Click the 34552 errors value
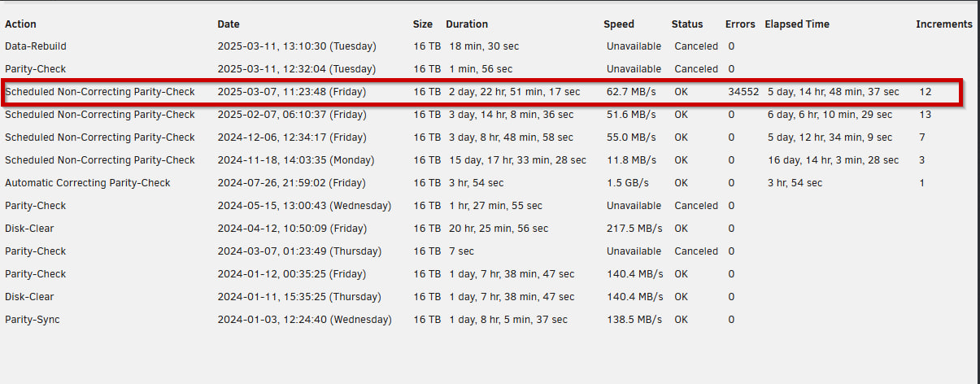 [x=743, y=92]
